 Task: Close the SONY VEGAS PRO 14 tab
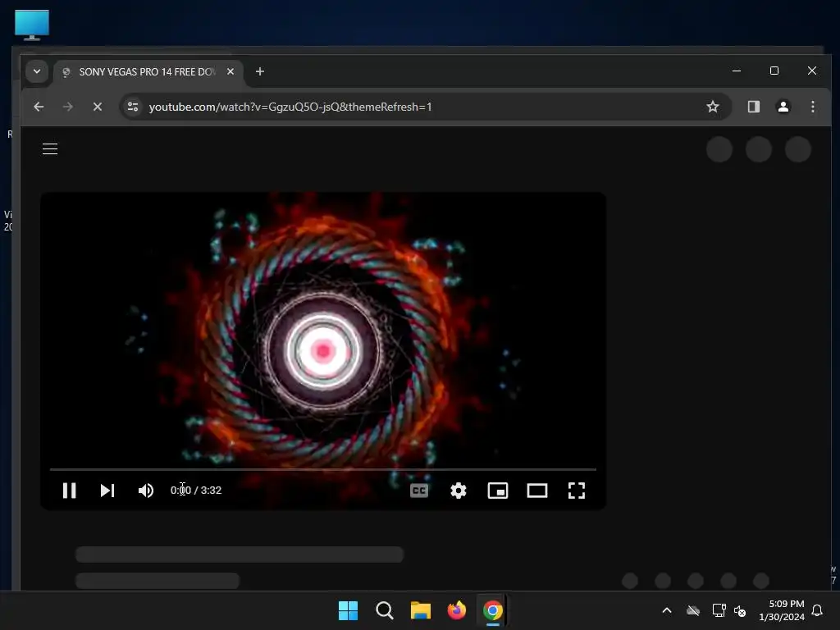click(231, 71)
